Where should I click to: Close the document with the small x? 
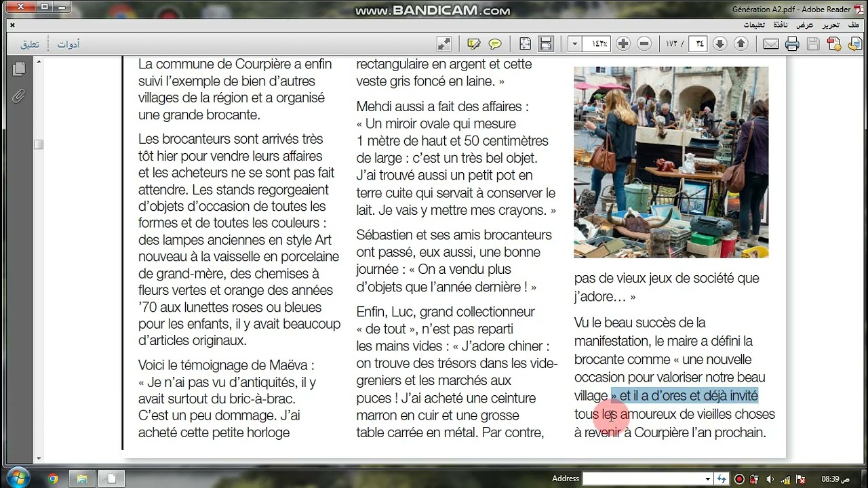[12, 24]
